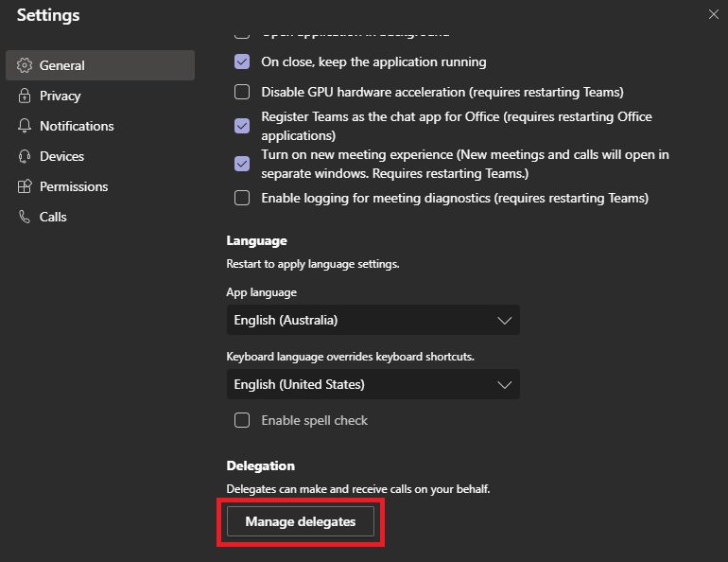Close the Settings dialog
The image size is (728, 562).
(x=712, y=14)
